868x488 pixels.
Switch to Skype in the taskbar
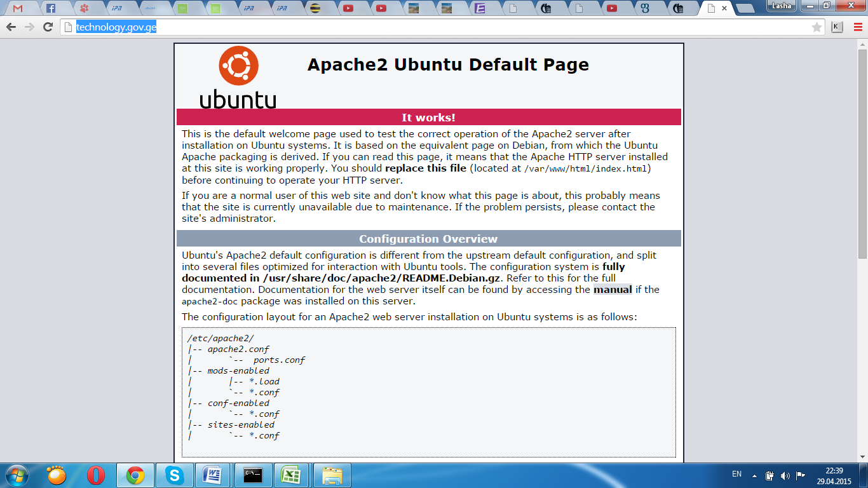click(173, 475)
